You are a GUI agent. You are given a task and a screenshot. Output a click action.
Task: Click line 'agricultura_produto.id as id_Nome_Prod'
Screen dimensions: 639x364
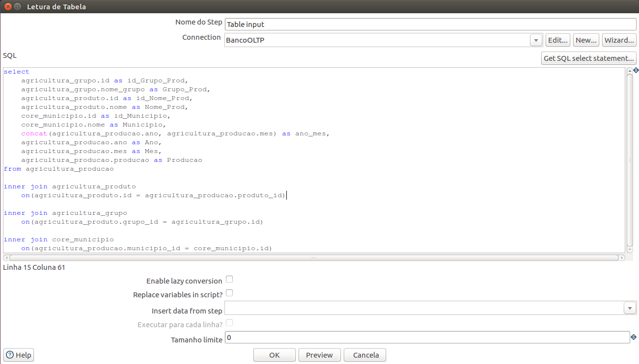[107, 98]
